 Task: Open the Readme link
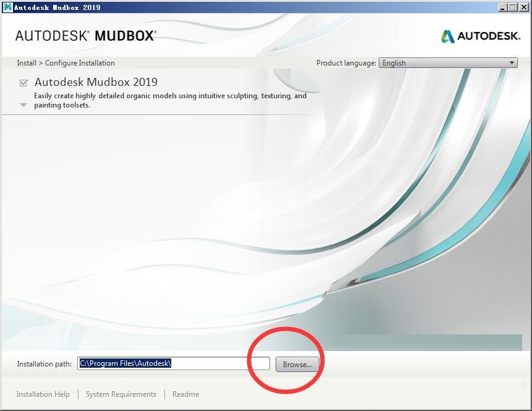point(185,394)
